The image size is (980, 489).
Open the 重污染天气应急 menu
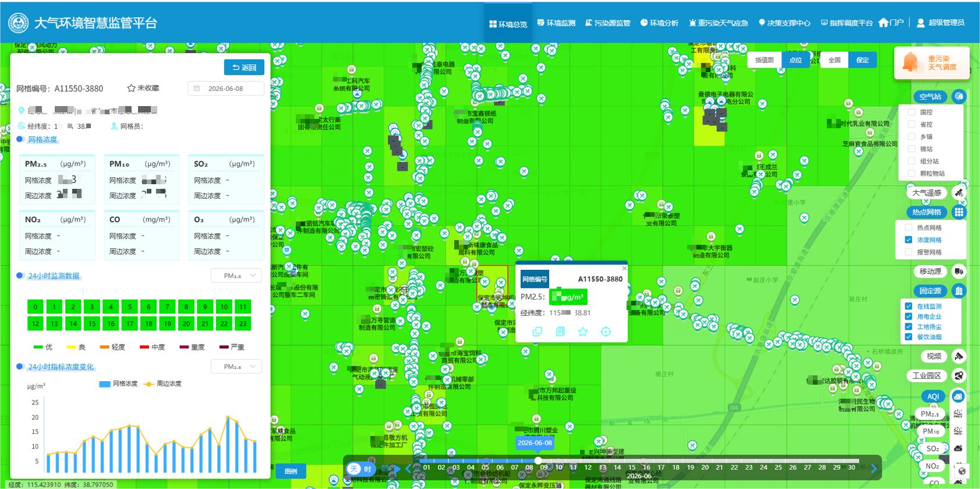pyautogui.click(x=719, y=23)
